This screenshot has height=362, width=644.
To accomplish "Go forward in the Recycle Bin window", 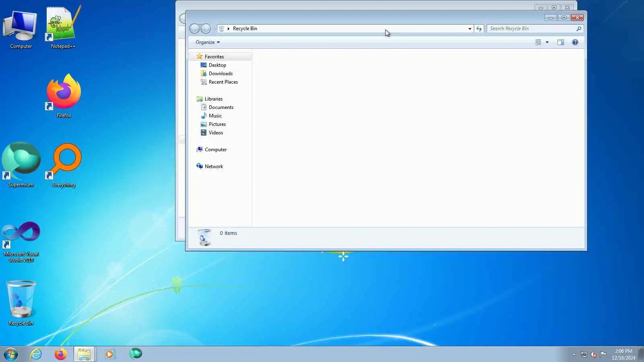I will click(x=206, y=29).
